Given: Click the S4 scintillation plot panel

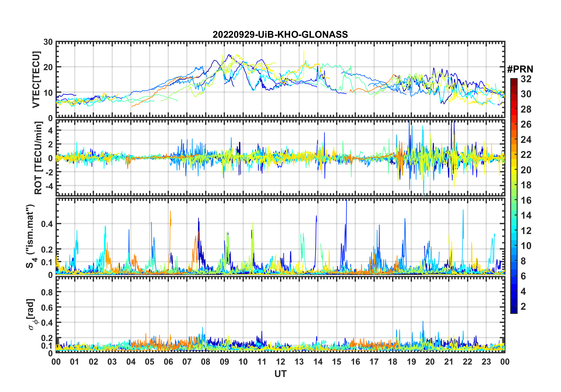Looking at the screenshot, I should click(280, 236).
